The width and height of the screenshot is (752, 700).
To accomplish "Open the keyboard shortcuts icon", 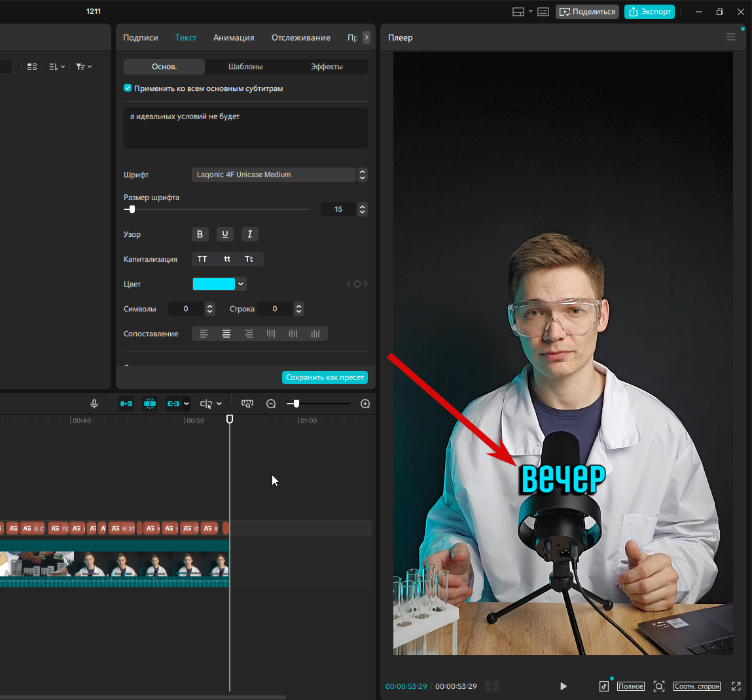I will pos(543,12).
